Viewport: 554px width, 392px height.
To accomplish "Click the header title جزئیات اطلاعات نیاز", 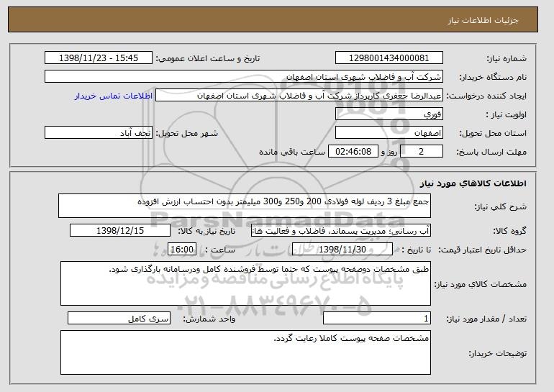I will (x=483, y=20).
